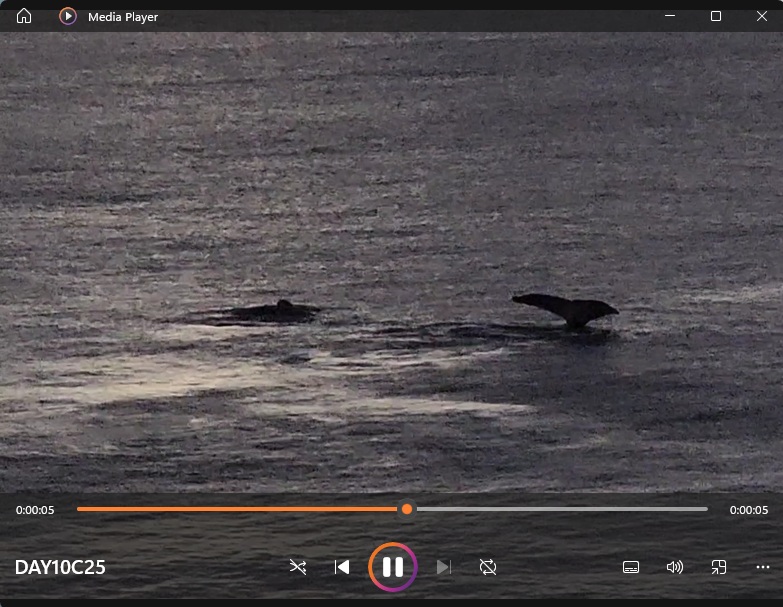Click the orange seek bar thumb
This screenshot has height=607, width=783.
407,509
